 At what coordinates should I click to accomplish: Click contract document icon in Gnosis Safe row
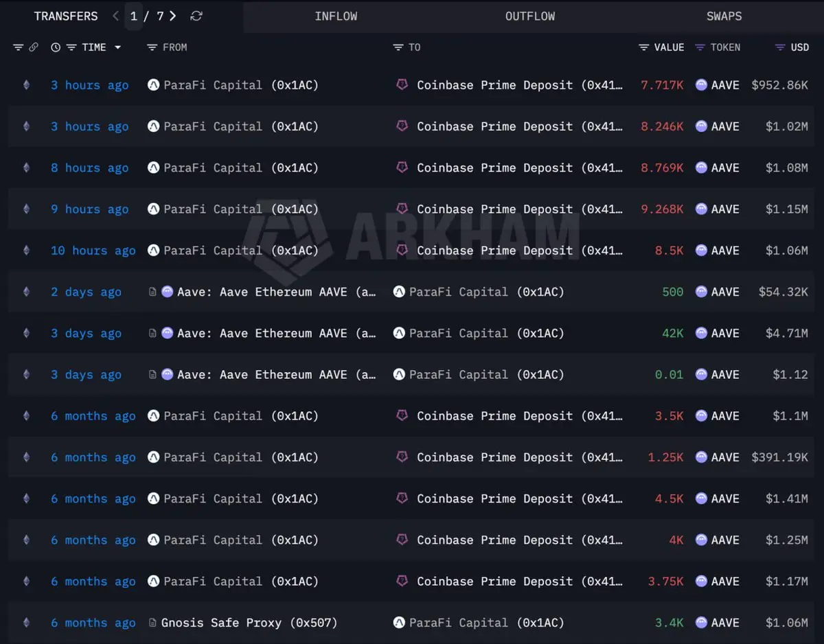[152, 623]
